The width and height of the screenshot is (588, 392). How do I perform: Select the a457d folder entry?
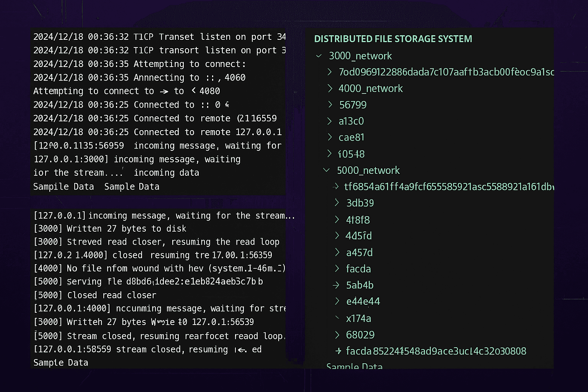[x=359, y=253]
